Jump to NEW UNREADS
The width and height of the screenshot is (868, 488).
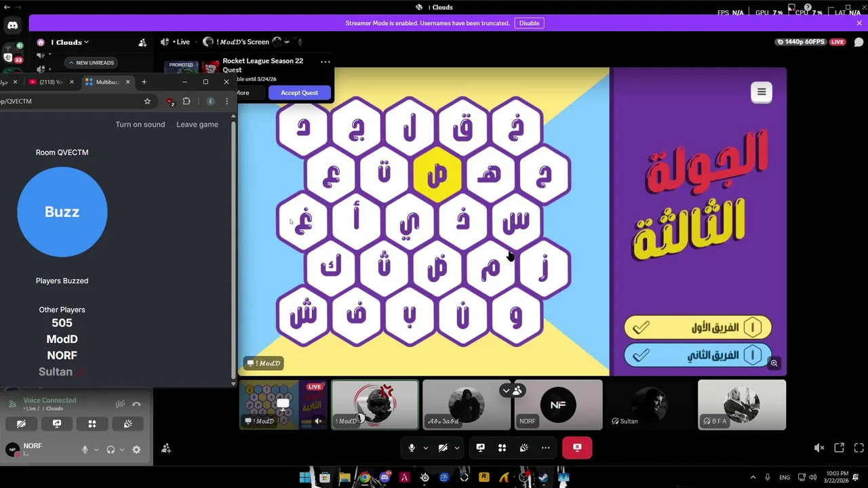click(91, 62)
